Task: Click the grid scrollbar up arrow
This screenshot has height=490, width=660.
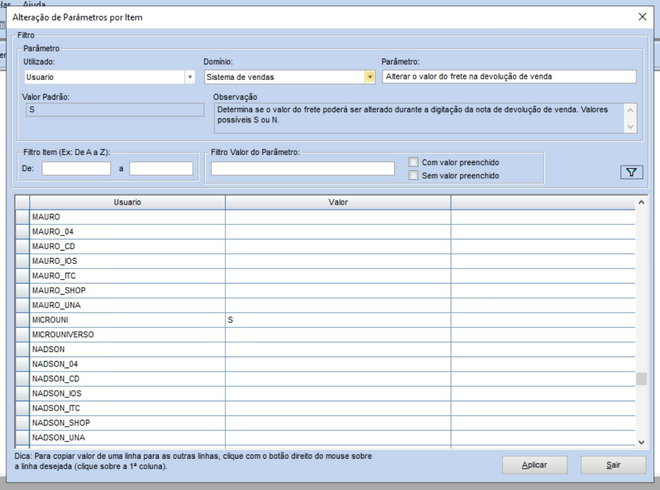Action: (x=641, y=202)
